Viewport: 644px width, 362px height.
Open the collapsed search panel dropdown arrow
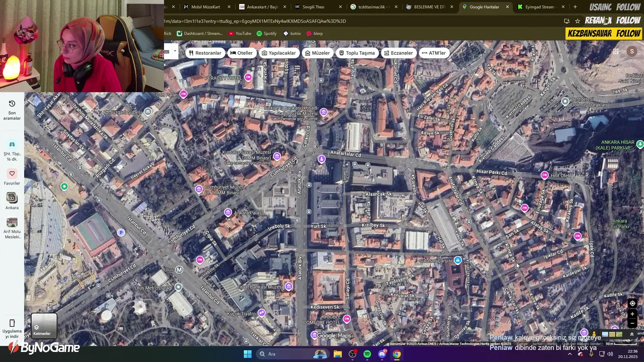pyautogui.click(x=175, y=51)
